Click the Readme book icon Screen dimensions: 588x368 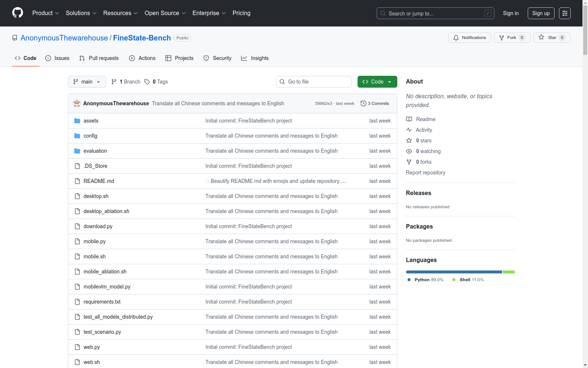click(x=409, y=119)
